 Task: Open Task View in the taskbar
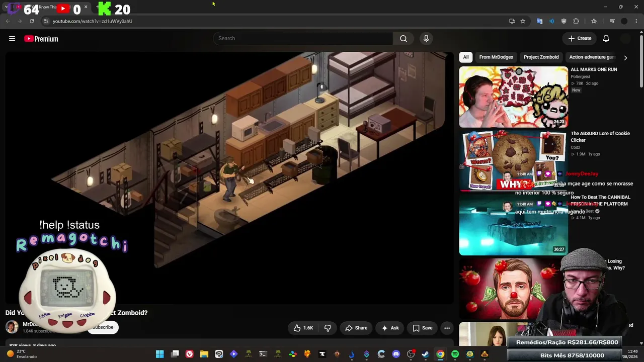coord(175,354)
